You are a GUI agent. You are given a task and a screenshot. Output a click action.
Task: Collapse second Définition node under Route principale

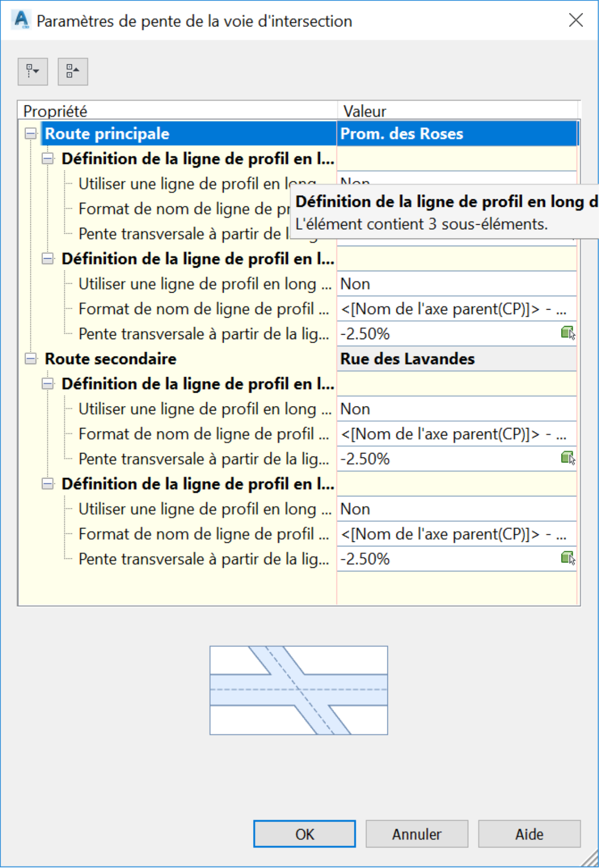coord(47,259)
